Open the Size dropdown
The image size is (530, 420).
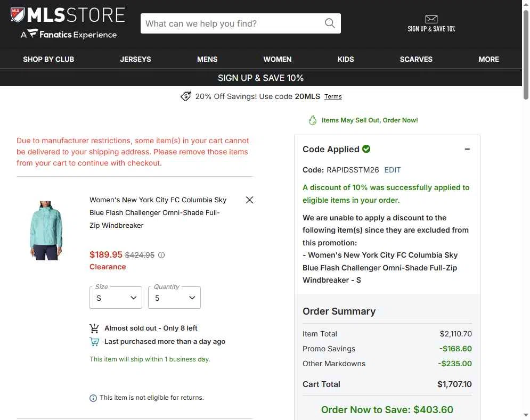tap(116, 298)
